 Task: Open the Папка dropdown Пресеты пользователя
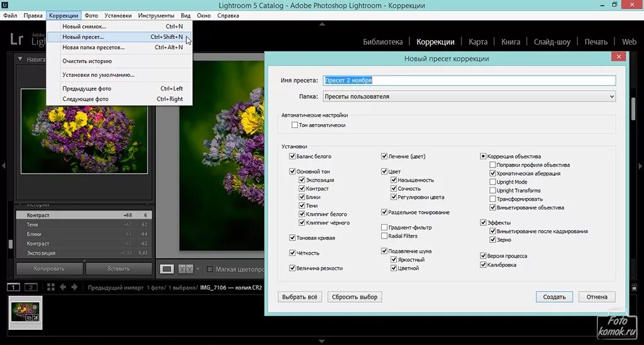point(469,96)
